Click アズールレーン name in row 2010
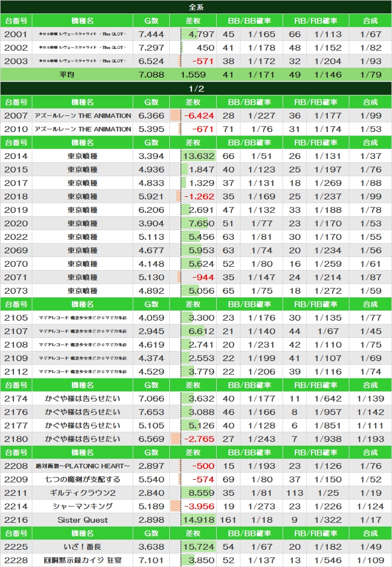 coord(83,129)
